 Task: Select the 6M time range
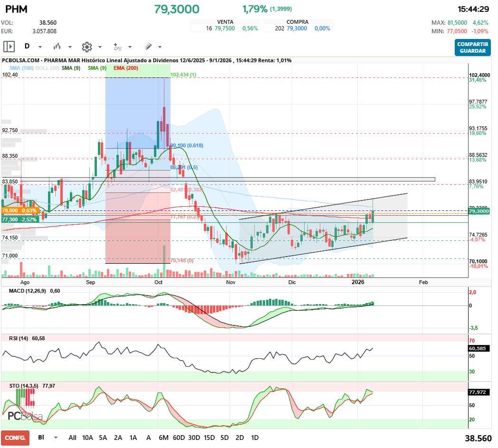(x=164, y=438)
